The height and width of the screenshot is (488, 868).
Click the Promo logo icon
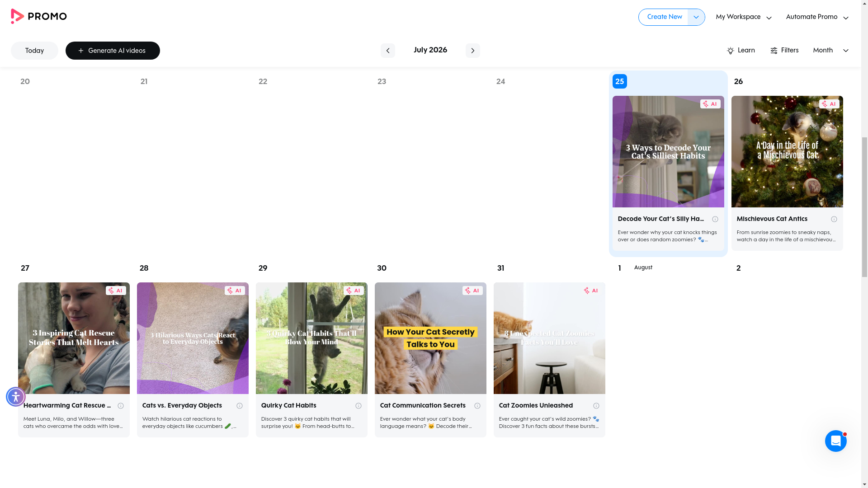tap(17, 16)
